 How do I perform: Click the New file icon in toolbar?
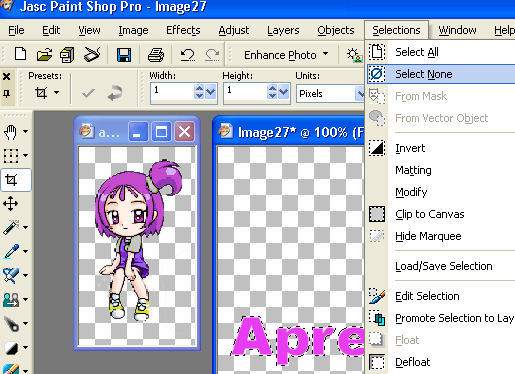click(x=21, y=54)
